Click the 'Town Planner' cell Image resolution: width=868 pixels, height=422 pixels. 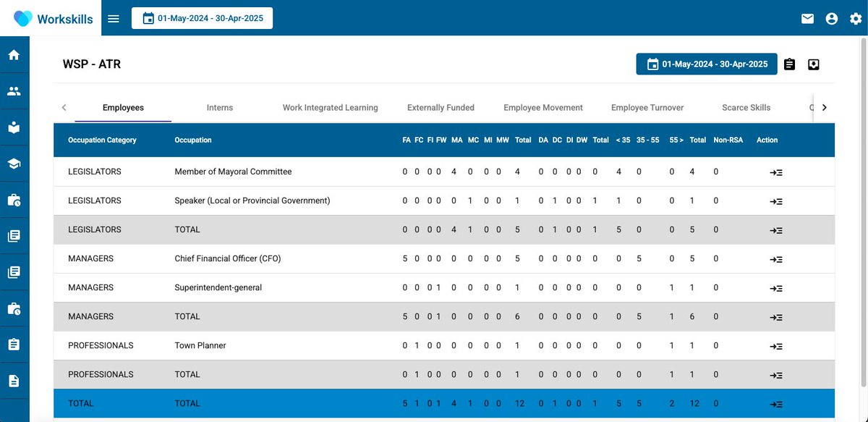200,345
